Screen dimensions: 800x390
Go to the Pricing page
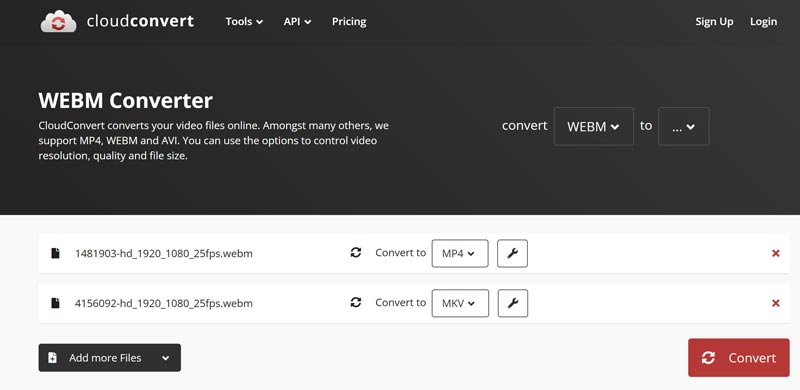click(x=349, y=21)
